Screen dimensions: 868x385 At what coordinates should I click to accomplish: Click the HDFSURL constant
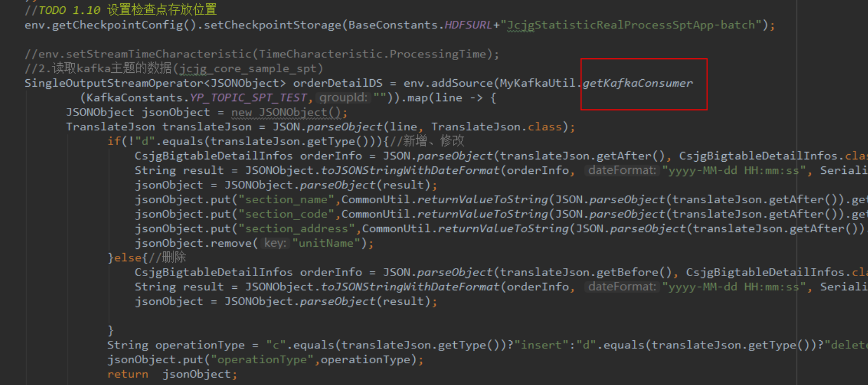[469, 25]
